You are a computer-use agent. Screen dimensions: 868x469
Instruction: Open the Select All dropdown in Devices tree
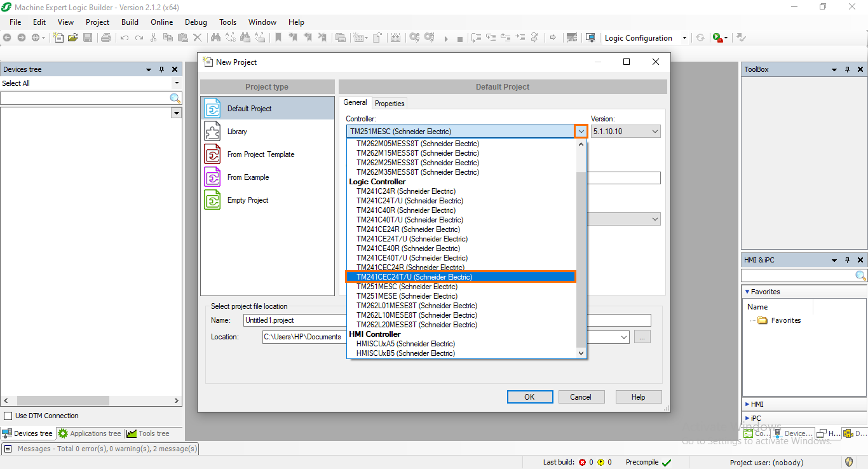pos(177,83)
